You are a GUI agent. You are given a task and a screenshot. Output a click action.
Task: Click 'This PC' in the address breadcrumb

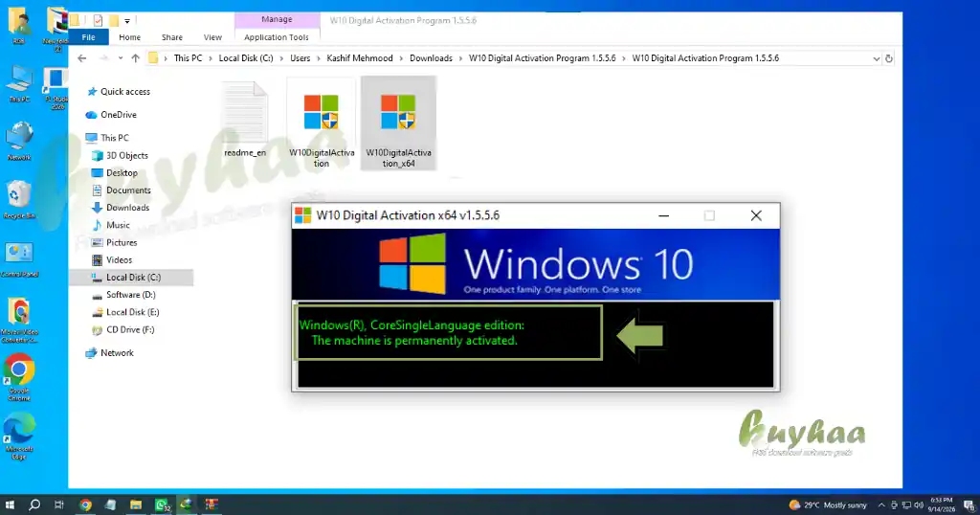[x=189, y=58]
